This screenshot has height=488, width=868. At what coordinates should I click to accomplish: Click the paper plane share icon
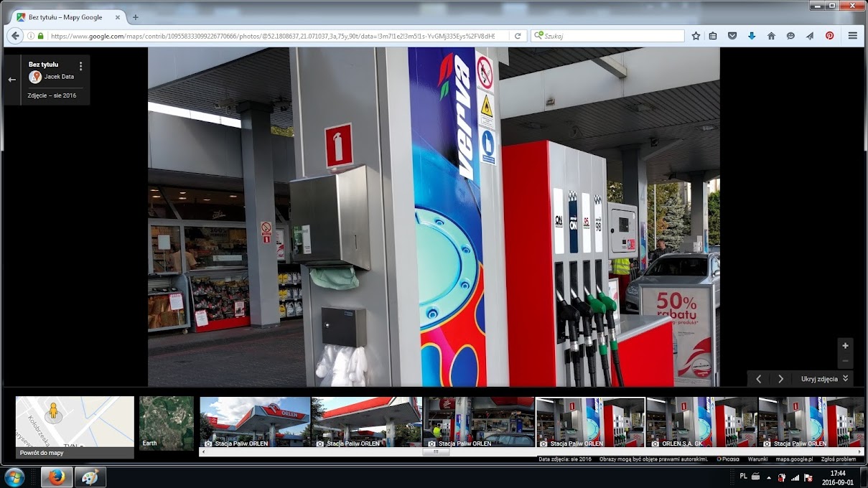pyautogui.click(x=810, y=36)
